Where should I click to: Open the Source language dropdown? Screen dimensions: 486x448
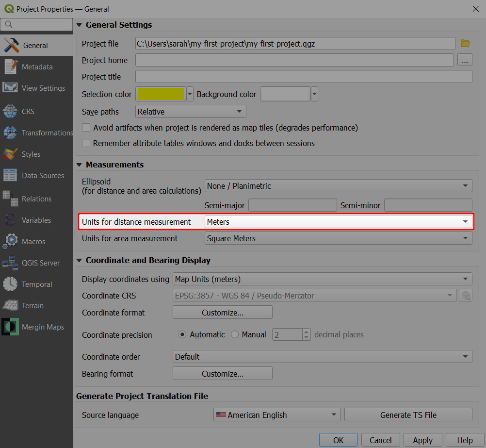click(x=277, y=415)
